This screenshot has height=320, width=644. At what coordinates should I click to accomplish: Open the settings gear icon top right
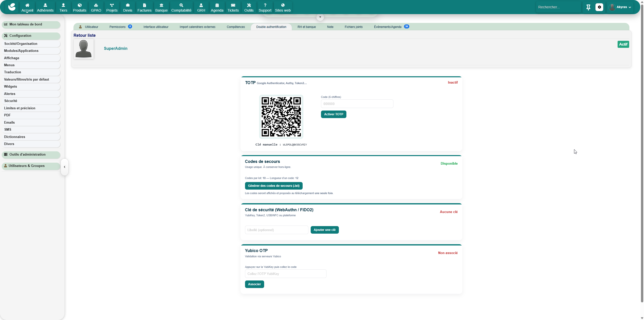click(x=599, y=7)
